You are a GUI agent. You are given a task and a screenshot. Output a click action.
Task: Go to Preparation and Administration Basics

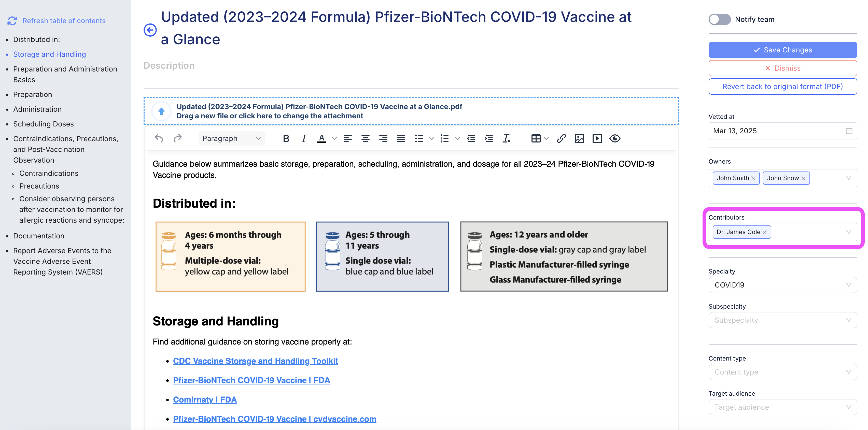pyautogui.click(x=65, y=74)
